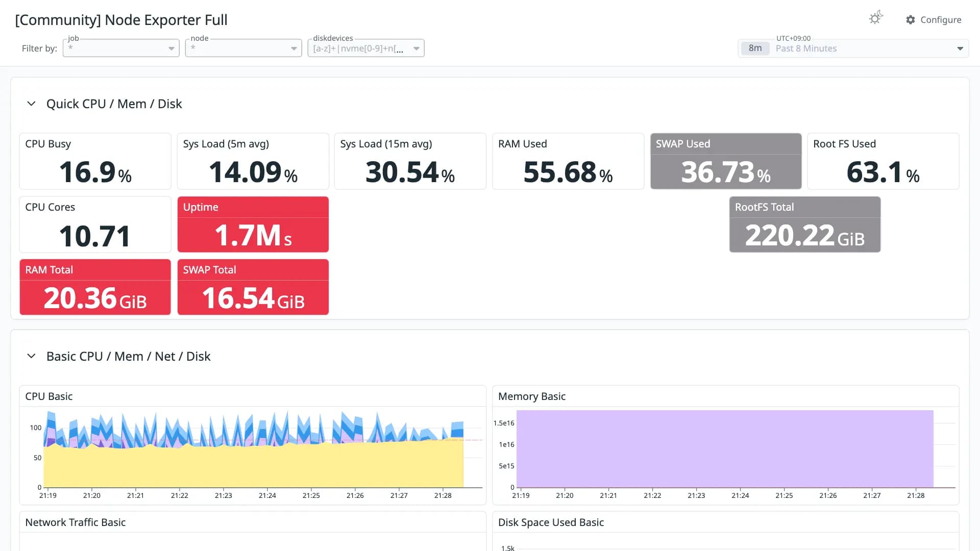Screen dimensions: 980x551
Task: Open the node filter dropdown
Action: coord(243,48)
